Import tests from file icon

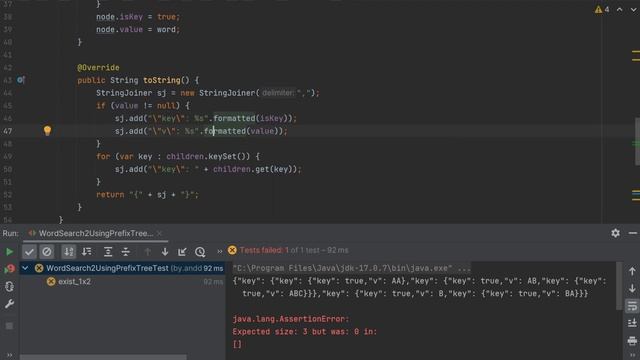pos(182,252)
